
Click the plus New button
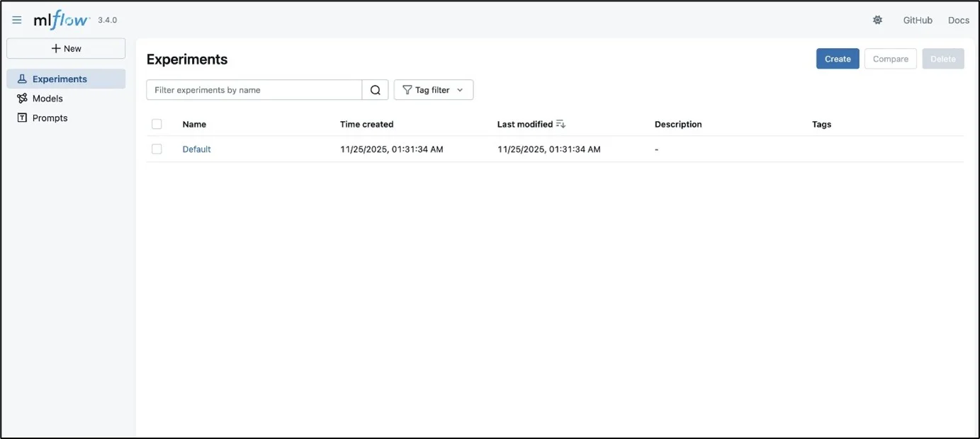(x=66, y=49)
